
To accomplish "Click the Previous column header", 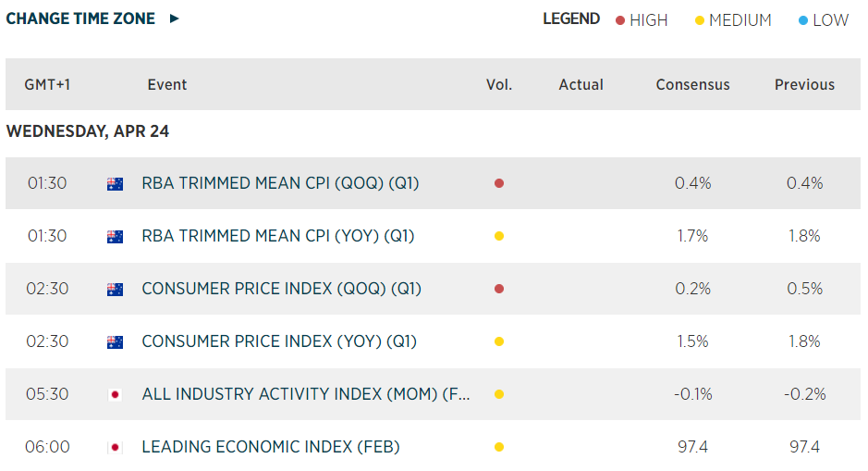I will 804,84.
